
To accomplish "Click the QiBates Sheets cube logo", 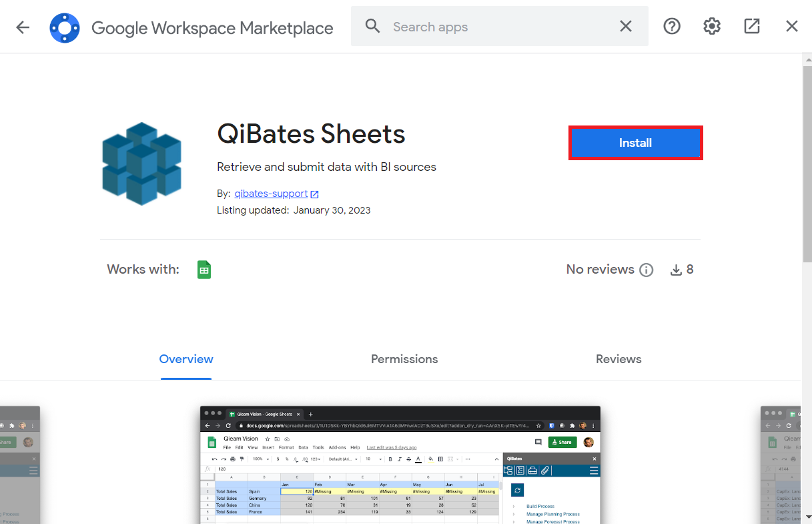I will (142, 164).
